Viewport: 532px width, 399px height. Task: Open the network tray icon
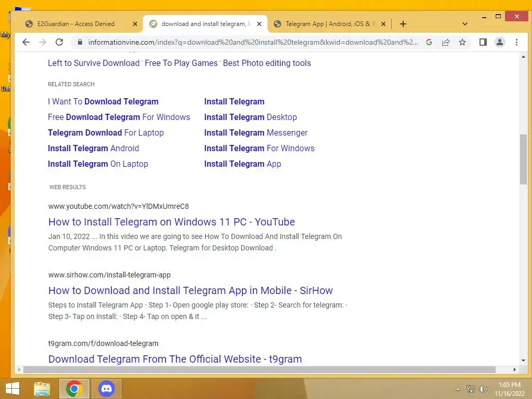pyautogui.click(x=470, y=389)
